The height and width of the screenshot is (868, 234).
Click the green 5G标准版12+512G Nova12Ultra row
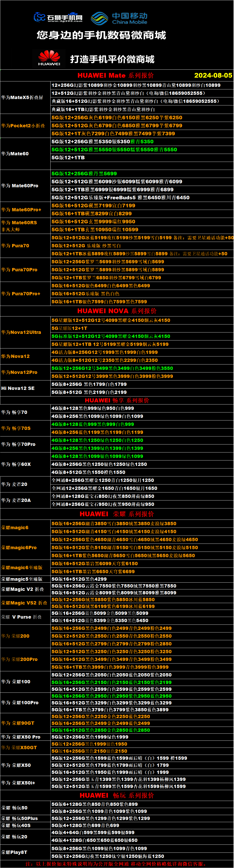142,336
